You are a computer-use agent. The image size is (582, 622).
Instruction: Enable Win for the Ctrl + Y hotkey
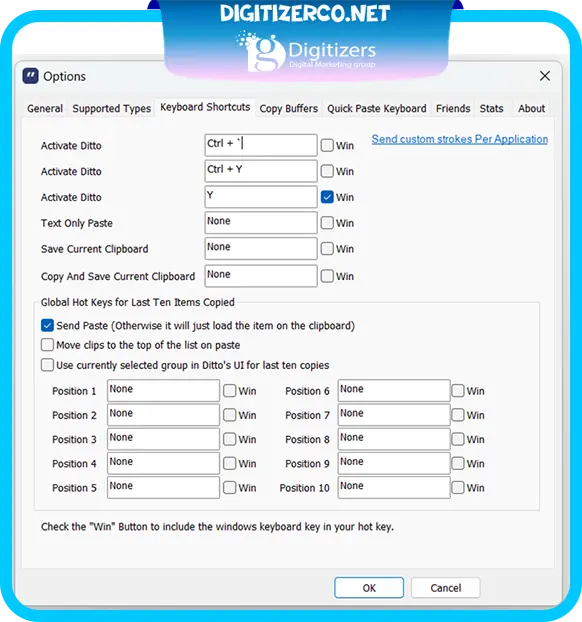(x=327, y=171)
